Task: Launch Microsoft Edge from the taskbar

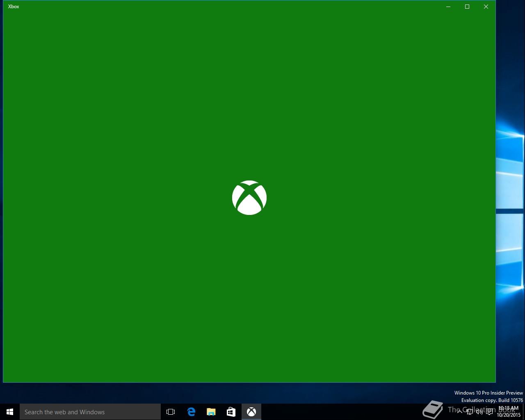Action: (191, 412)
